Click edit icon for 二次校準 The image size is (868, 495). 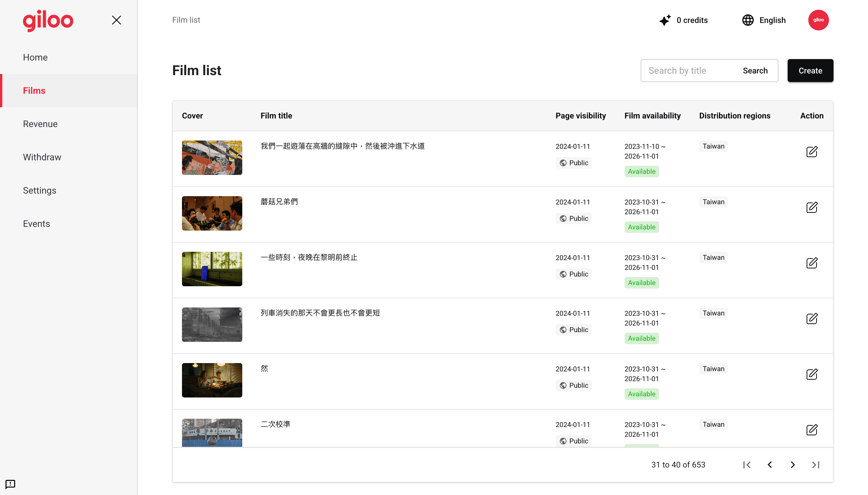click(x=811, y=430)
